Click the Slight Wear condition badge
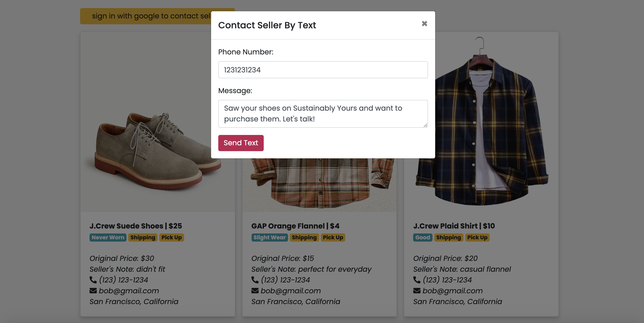 270,237
